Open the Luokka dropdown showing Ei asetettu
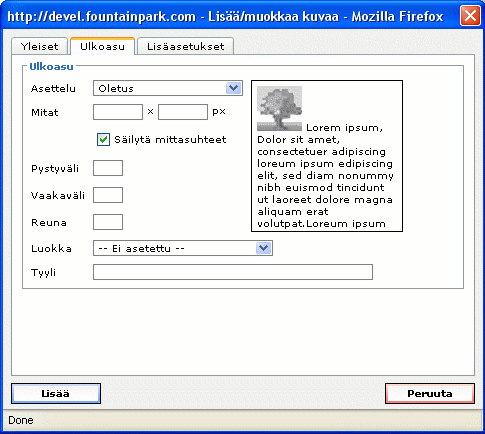This screenshot has height=434, width=485. (183, 248)
